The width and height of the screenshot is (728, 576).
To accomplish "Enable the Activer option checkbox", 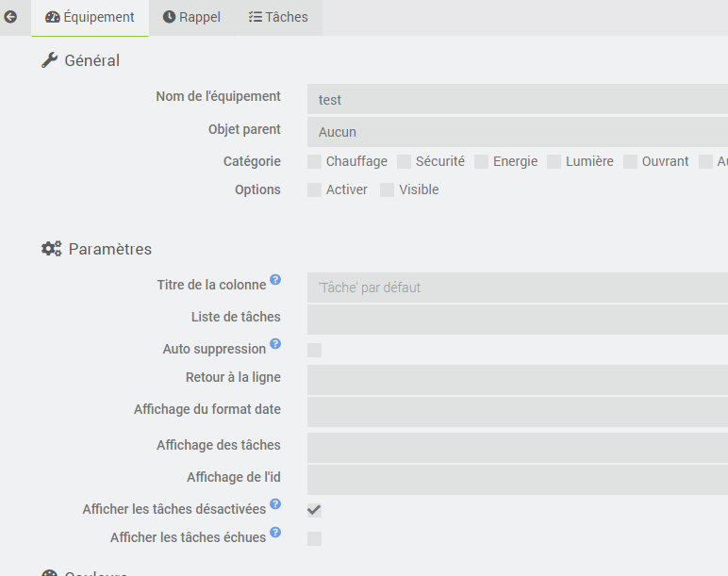I will (315, 190).
